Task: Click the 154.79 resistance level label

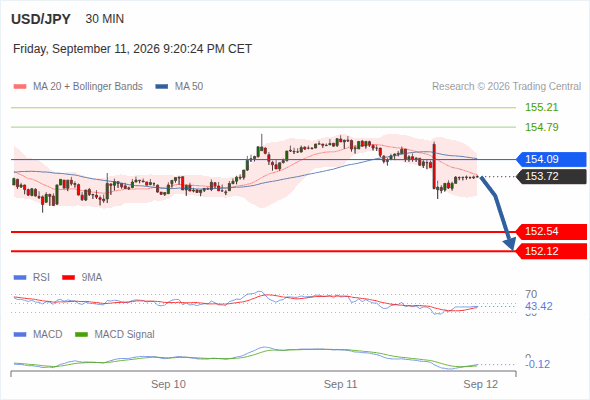Action: 541,127
